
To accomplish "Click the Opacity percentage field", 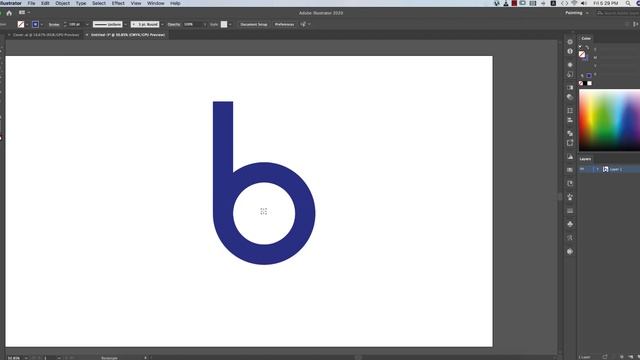I will [x=192, y=24].
